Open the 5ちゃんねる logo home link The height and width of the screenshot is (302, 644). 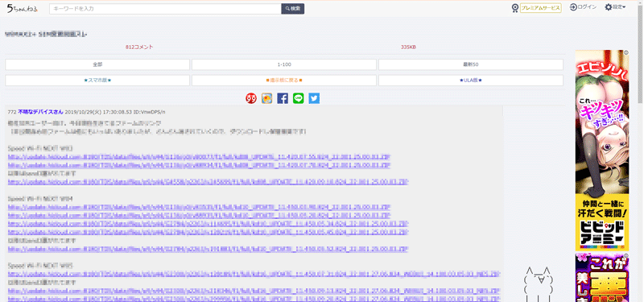click(x=23, y=8)
